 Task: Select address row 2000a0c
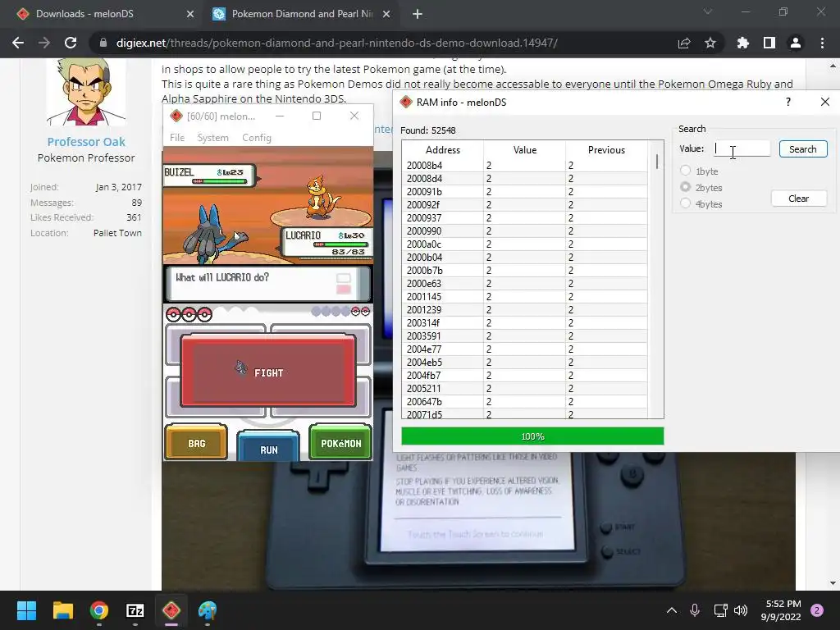point(525,244)
